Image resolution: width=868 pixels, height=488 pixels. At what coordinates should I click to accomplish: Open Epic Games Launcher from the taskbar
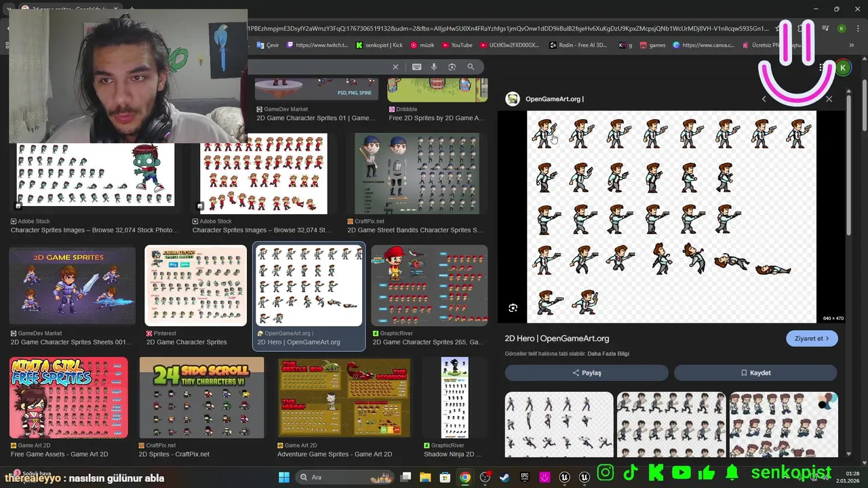[x=524, y=477]
